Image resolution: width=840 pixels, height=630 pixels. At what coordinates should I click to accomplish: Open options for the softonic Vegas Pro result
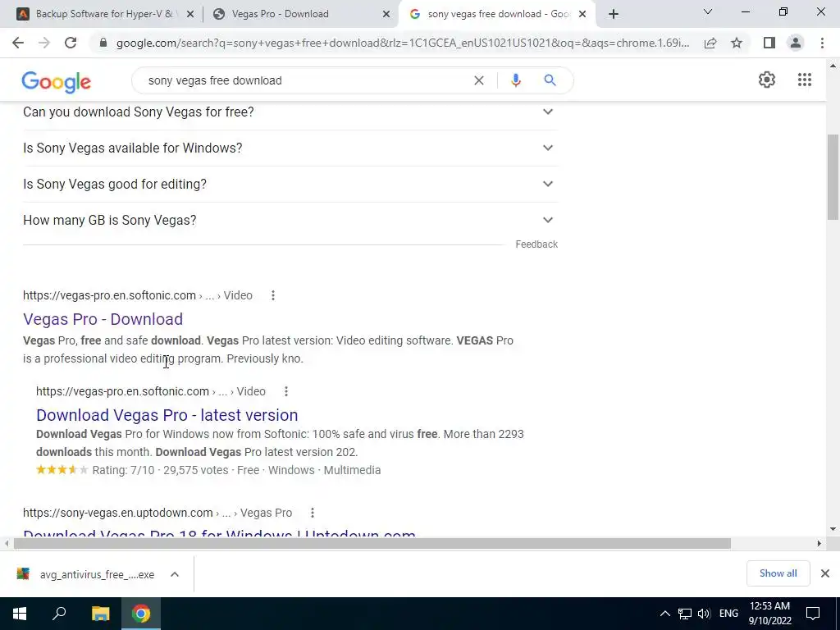tap(272, 295)
